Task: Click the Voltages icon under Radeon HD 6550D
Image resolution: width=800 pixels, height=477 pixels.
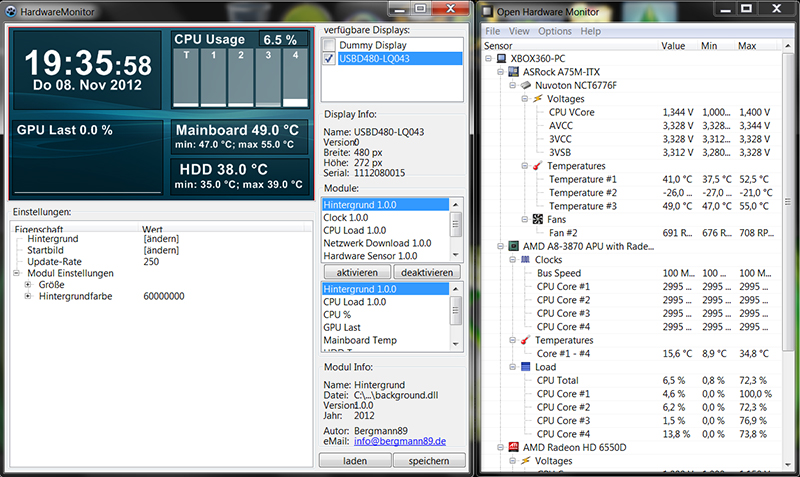Action: pos(526,461)
